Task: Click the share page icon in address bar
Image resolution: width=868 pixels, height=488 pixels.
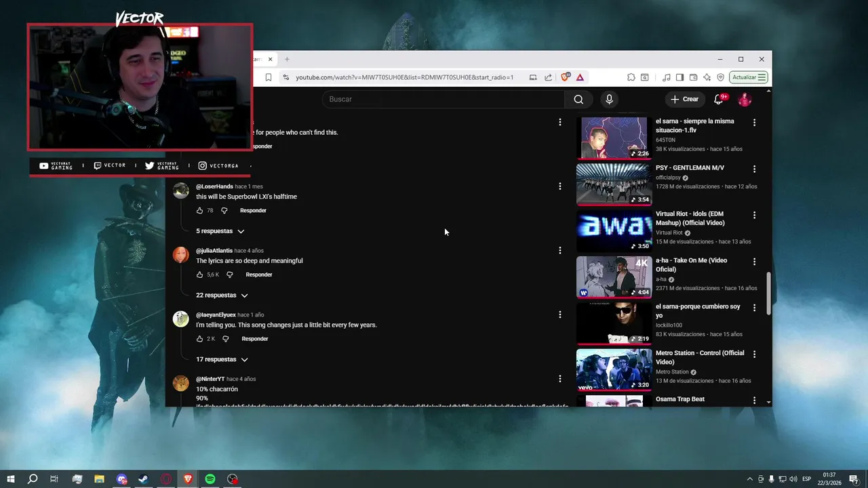Action: coord(548,77)
